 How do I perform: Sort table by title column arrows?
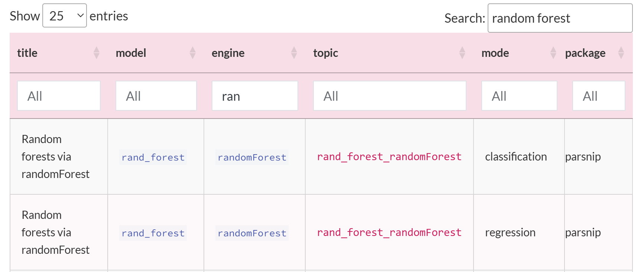click(97, 53)
